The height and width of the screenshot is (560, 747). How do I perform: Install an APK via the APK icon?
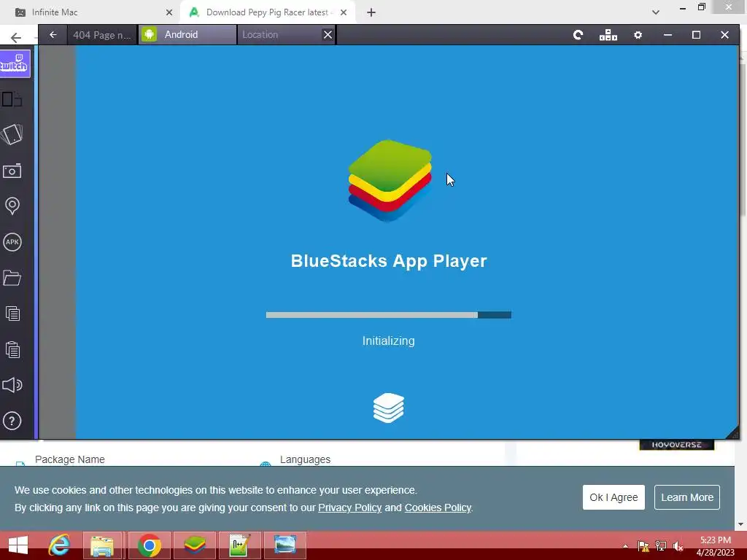[12, 242]
